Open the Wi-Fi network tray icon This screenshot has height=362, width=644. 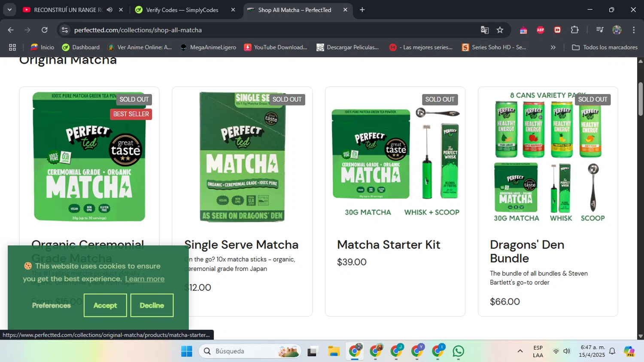[x=556, y=351]
